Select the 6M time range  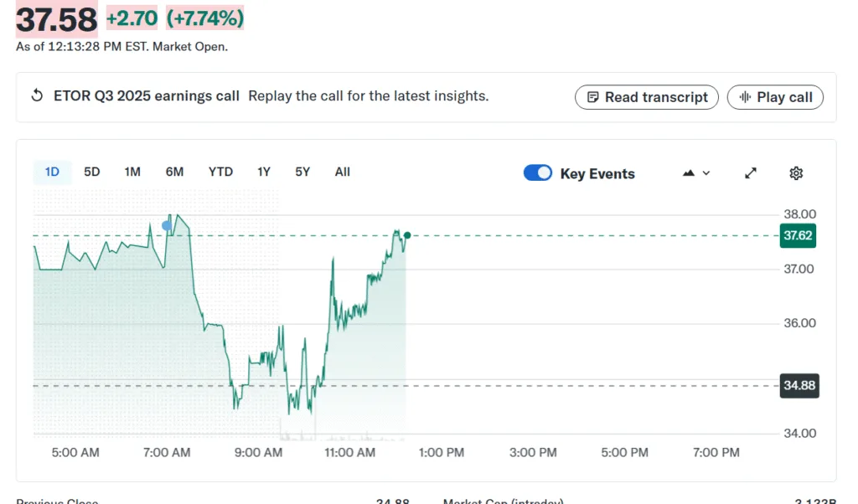[x=174, y=171]
